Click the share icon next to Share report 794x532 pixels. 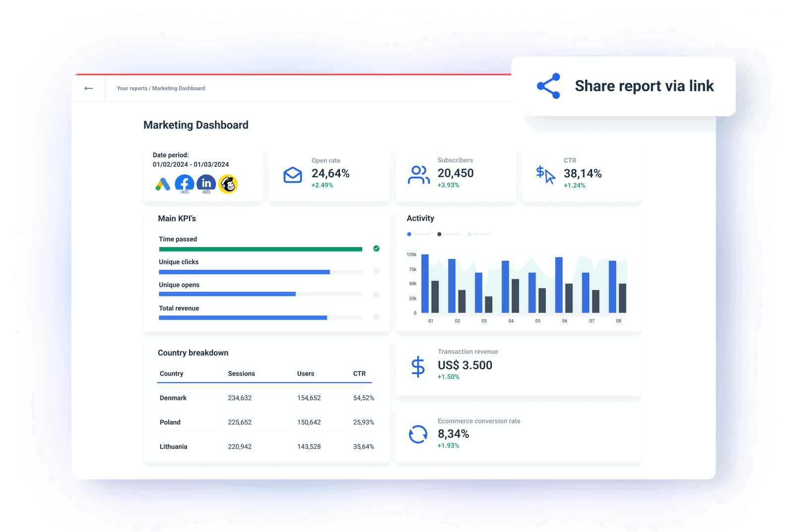point(548,85)
